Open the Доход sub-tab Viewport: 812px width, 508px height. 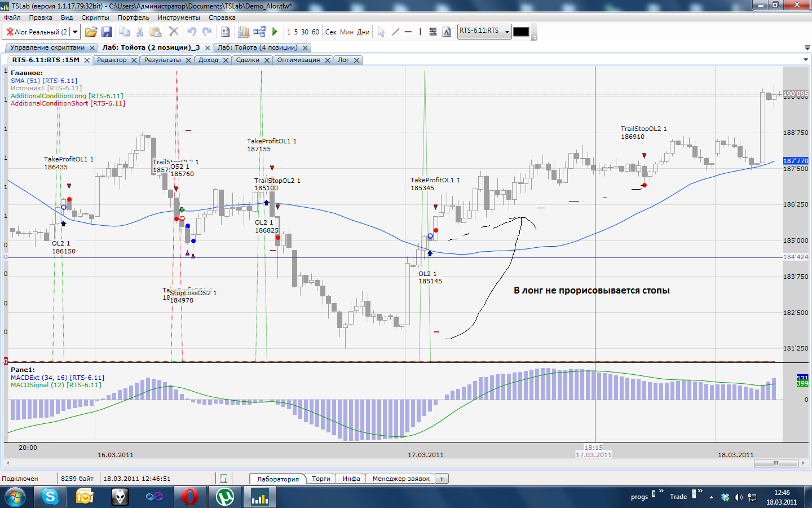[x=208, y=60]
